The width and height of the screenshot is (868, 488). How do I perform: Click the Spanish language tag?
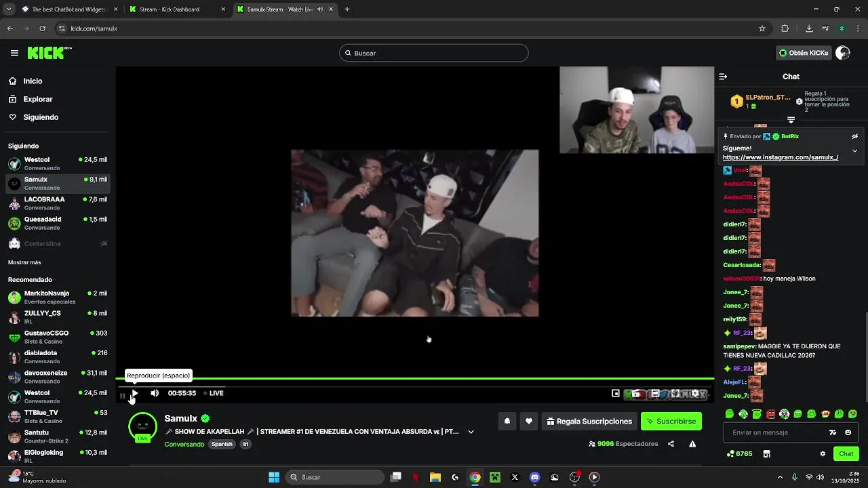pyautogui.click(x=222, y=445)
